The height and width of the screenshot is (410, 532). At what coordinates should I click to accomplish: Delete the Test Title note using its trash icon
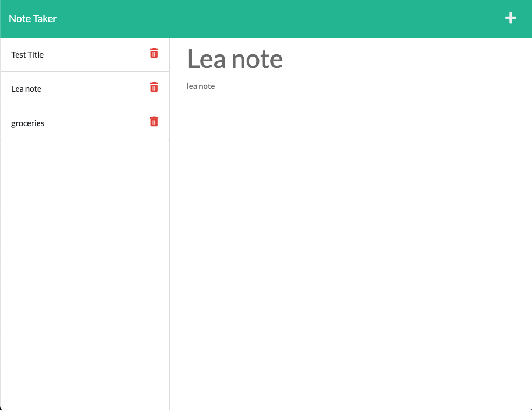154,53
